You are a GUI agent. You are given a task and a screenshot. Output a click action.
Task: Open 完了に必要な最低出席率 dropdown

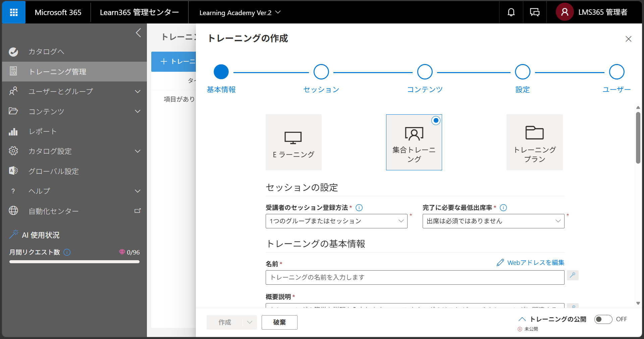click(493, 221)
